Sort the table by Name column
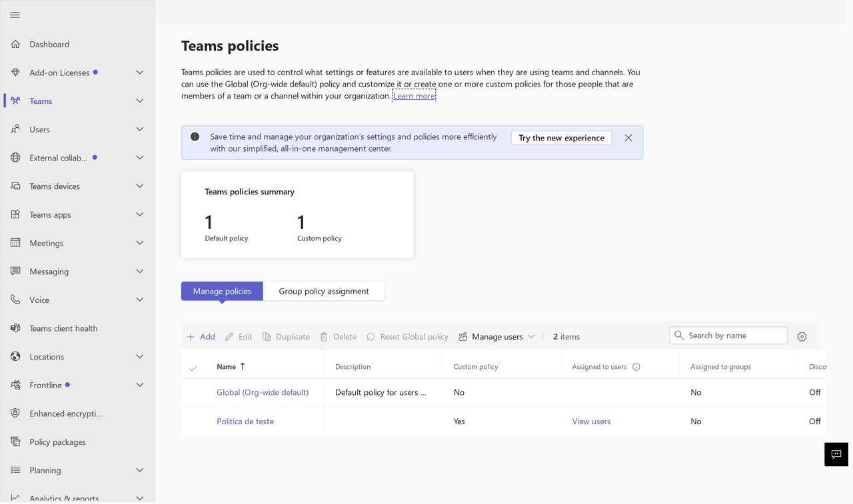Image resolution: width=853 pixels, height=504 pixels. coord(231,367)
